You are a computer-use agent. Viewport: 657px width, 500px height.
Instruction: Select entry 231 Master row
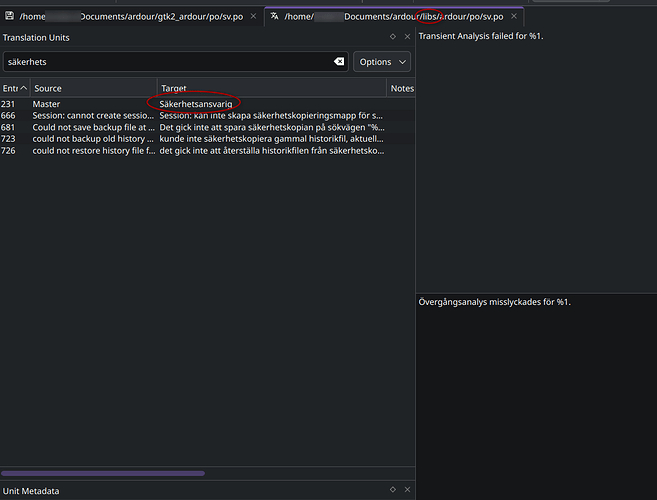207,104
